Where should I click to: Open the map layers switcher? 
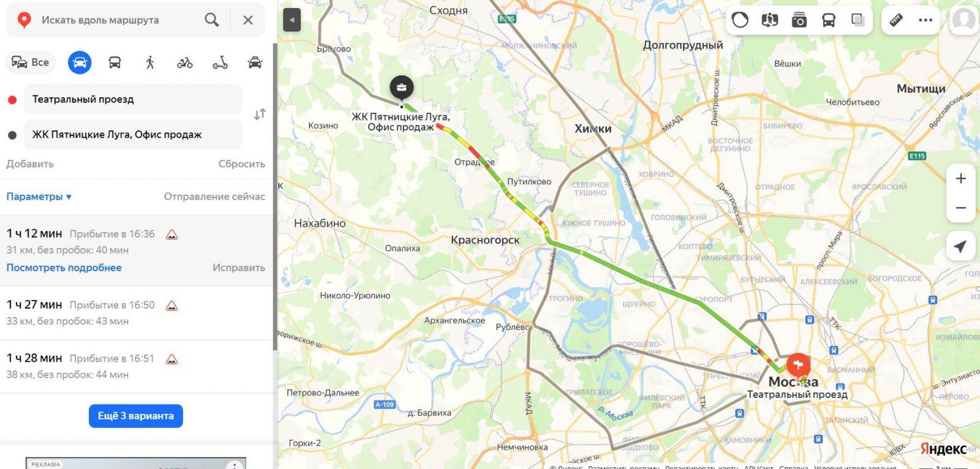[x=858, y=20]
